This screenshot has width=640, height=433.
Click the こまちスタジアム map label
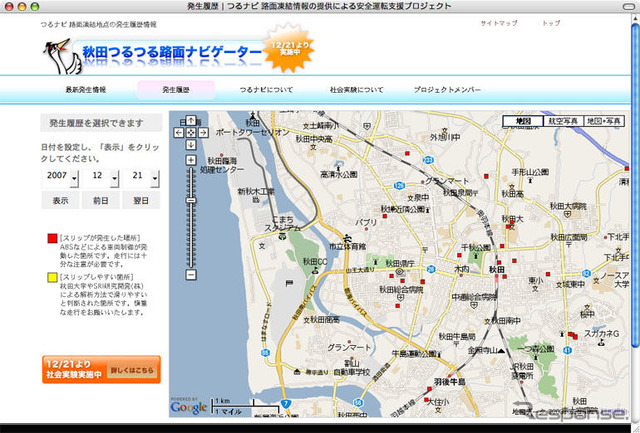282,224
